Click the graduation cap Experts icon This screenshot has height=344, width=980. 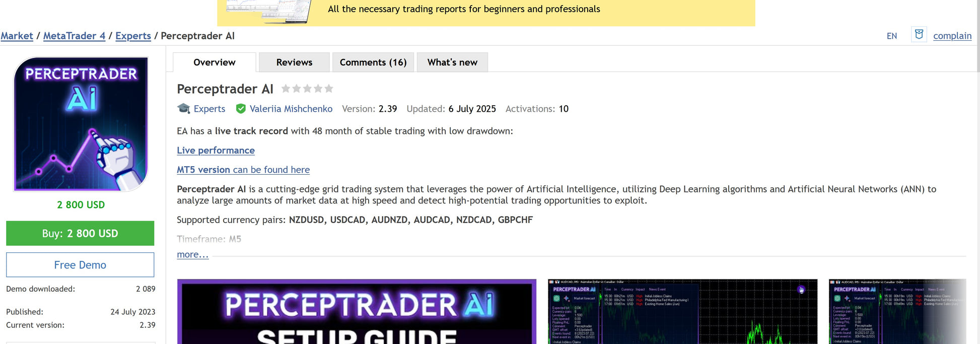(x=184, y=109)
